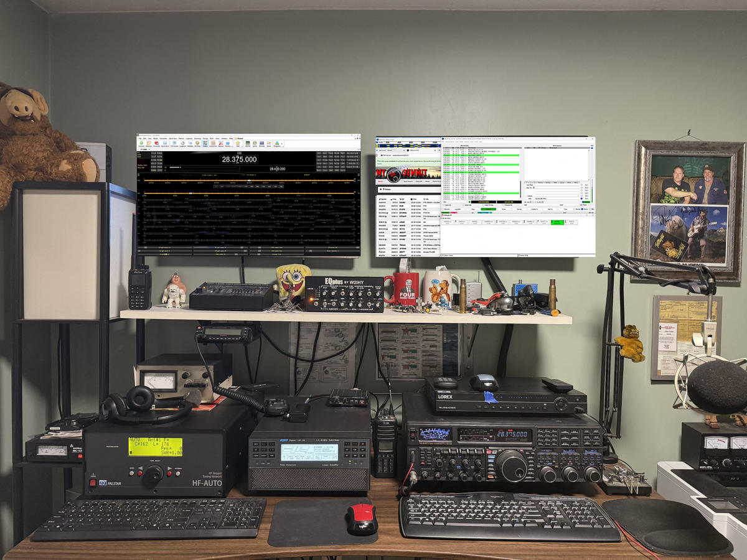Launch DM780 from the toolbar

[x=248, y=144]
